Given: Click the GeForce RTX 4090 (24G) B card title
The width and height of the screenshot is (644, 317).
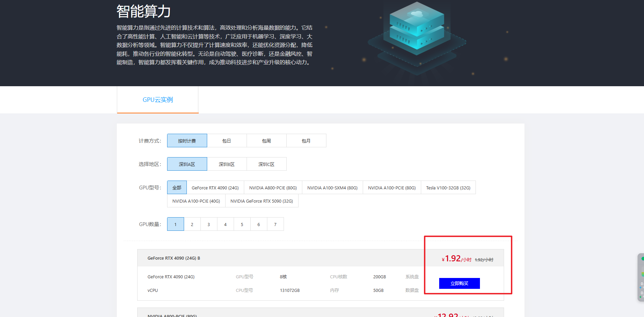Looking at the screenshot, I should pos(174,258).
